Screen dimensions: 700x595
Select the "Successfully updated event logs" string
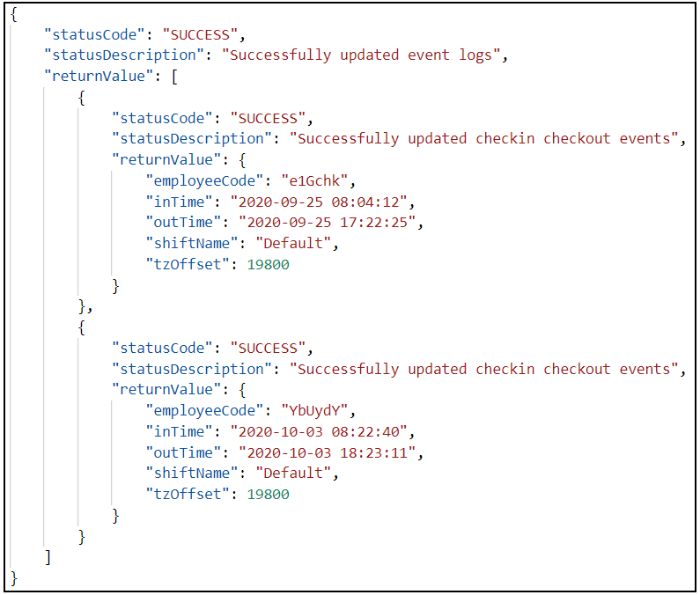click(361, 55)
